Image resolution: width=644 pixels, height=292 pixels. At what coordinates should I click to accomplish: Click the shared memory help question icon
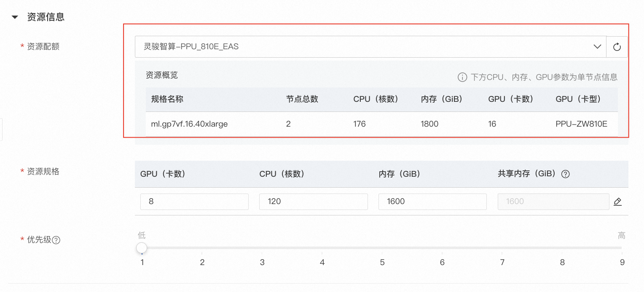coord(566,174)
